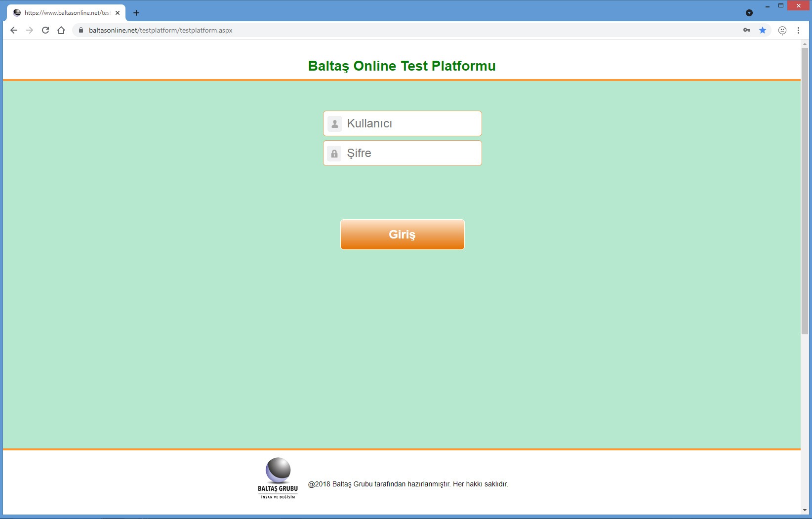The height and width of the screenshot is (519, 812).
Task: Open a new browser tab
Action: coord(136,13)
